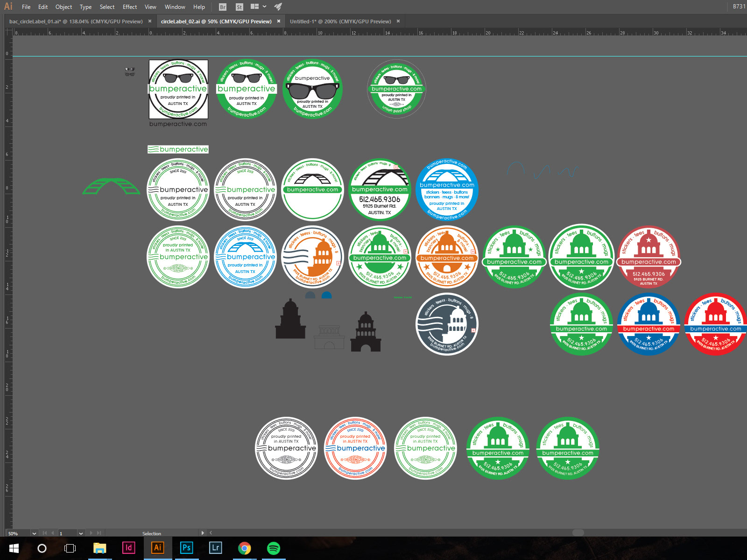Open the Window menu
This screenshot has width=747, height=560.
click(x=175, y=7)
